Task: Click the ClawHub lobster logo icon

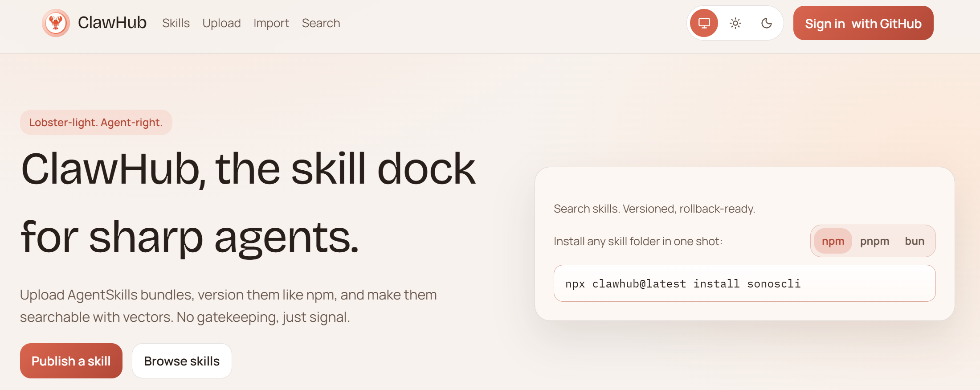Action: tap(56, 23)
